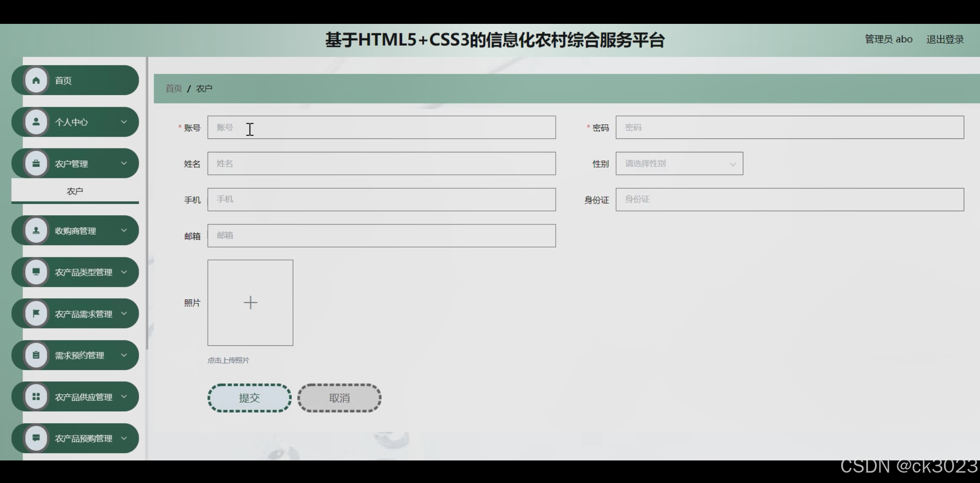
Task: Click the briefcase icon on 农户管理
Action: pos(36,163)
